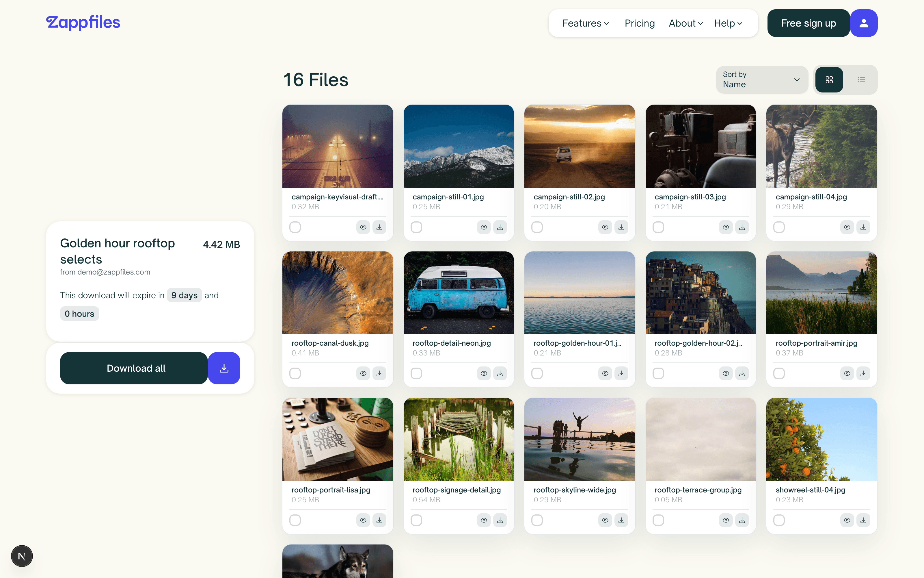Click the rooftop-terrace-group.jpg filename

click(698, 490)
